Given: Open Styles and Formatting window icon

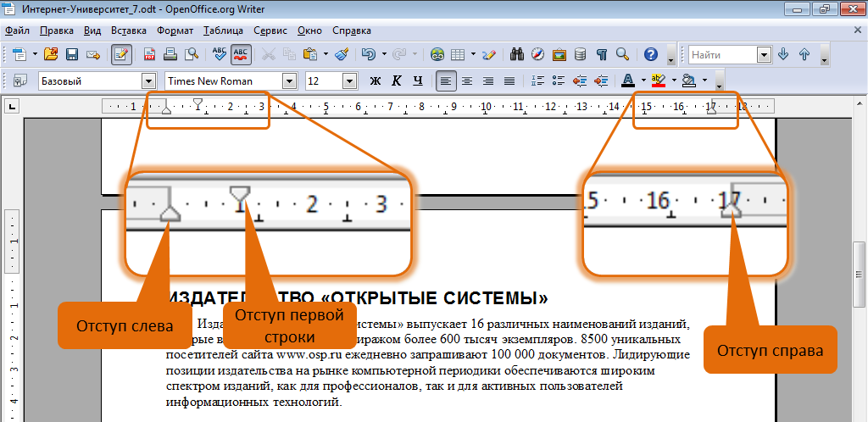Looking at the screenshot, I should (20, 81).
